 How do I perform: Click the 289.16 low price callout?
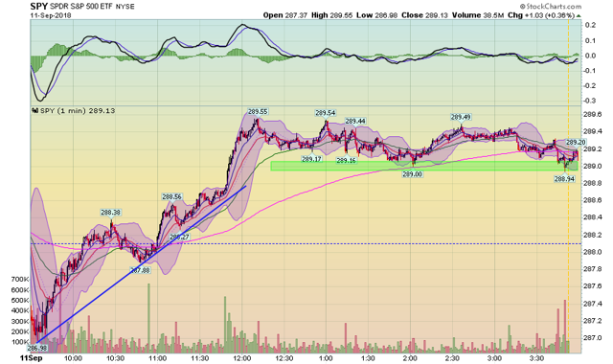(x=347, y=160)
